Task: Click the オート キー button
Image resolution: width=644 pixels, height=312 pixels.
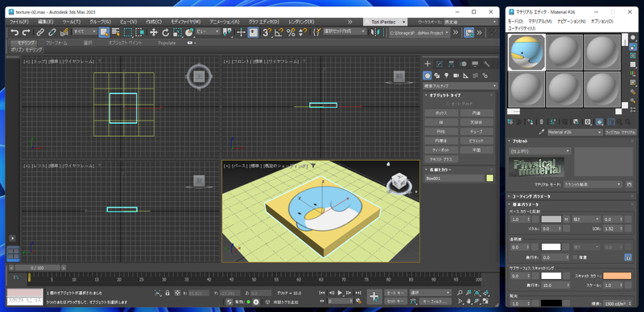Action: pos(395,293)
